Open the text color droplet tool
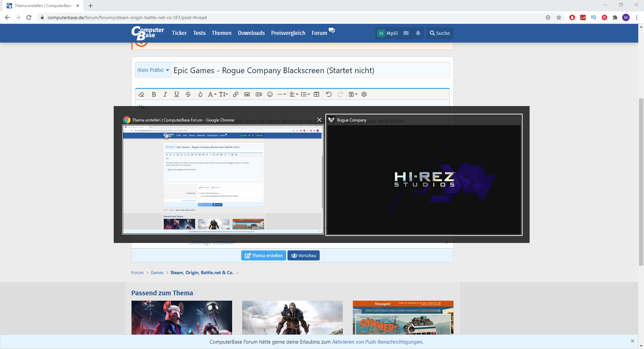644x349 pixels. [x=200, y=94]
